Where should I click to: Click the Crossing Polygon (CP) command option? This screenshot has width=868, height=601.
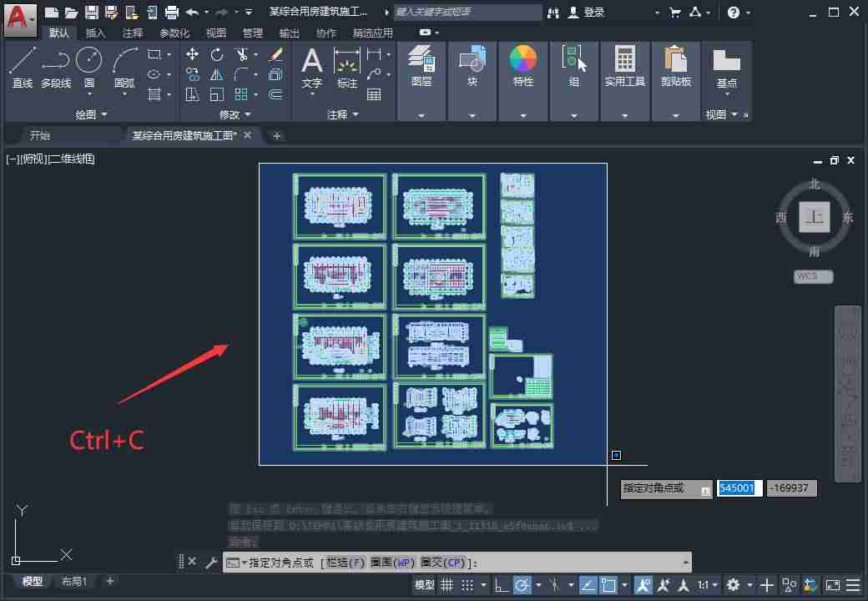click(442, 563)
